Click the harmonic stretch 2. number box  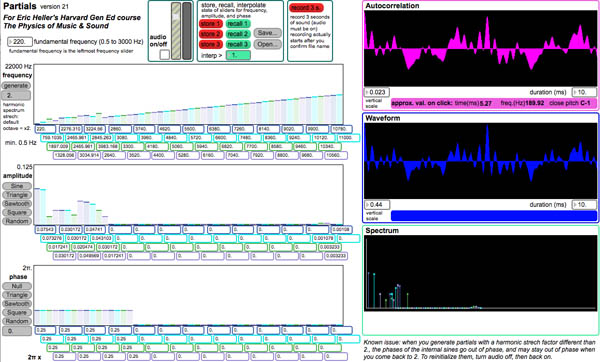16,95
